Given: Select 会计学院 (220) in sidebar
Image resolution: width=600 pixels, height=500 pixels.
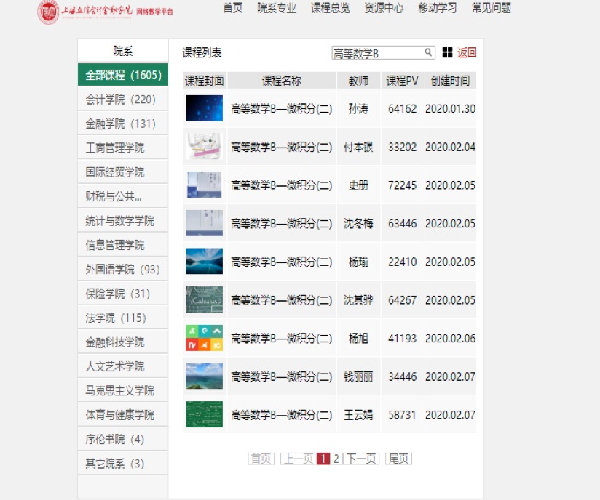Looking at the screenshot, I should (x=120, y=100).
